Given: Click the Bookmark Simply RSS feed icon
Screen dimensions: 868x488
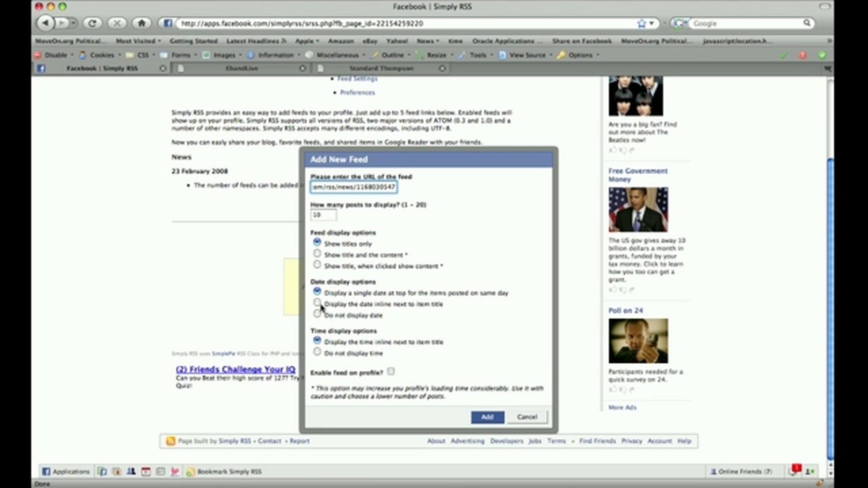Looking at the screenshot, I should pyautogui.click(x=190, y=472).
